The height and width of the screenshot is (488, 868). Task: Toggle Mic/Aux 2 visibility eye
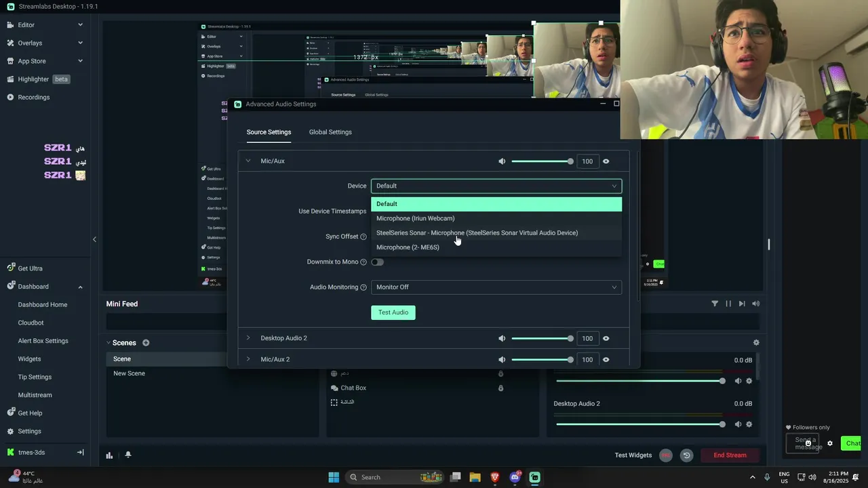606,359
